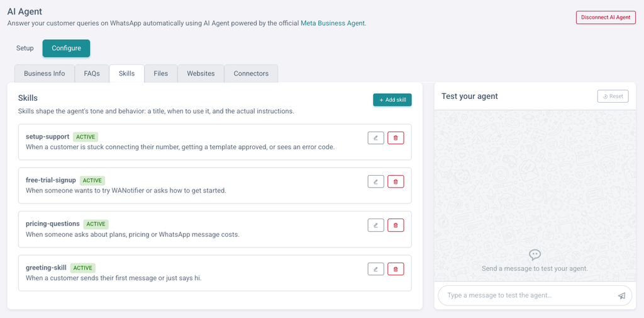The width and height of the screenshot is (644, 318).
Task: Select the Skills tab
Action: (126, 74)
